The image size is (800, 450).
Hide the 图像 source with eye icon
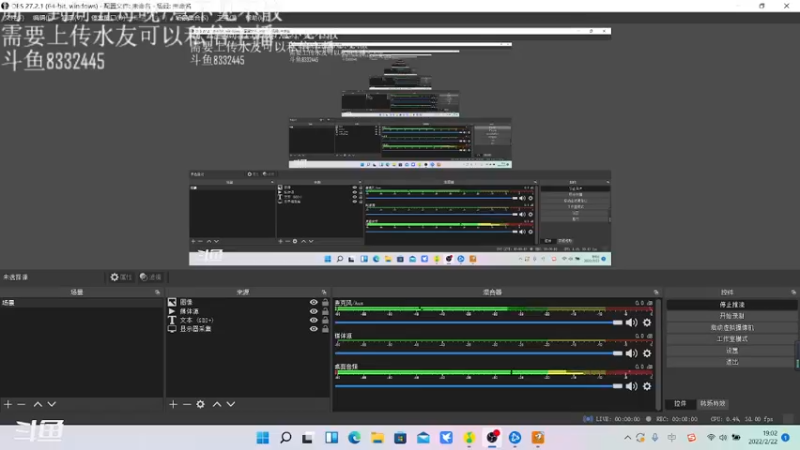(313, 302)
